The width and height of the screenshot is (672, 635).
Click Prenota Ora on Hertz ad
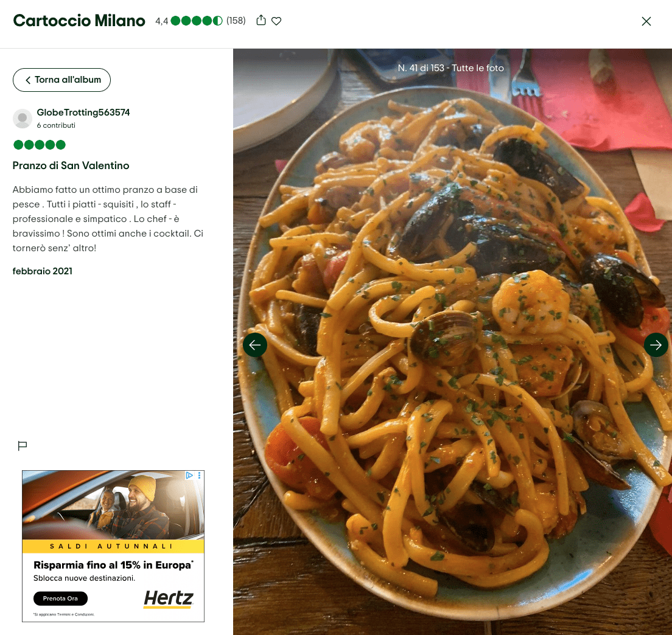click(60, 598)
